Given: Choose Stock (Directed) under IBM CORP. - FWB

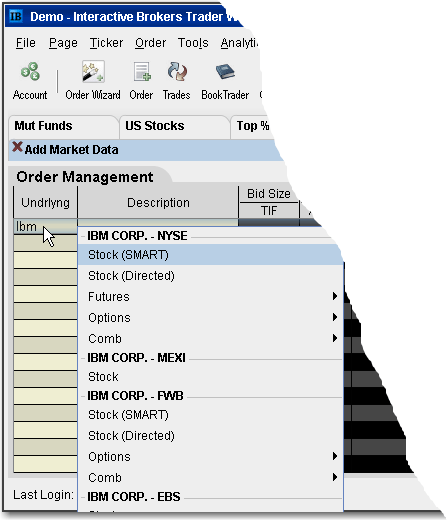Looking at the screenshot, I should point(210,436).
